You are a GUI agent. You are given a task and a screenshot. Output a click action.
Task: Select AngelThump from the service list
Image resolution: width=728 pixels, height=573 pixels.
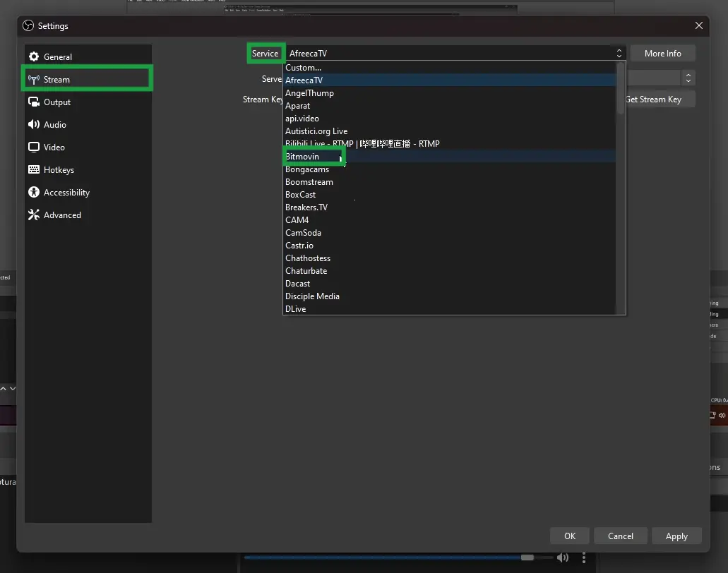click(x=449, y=92)
